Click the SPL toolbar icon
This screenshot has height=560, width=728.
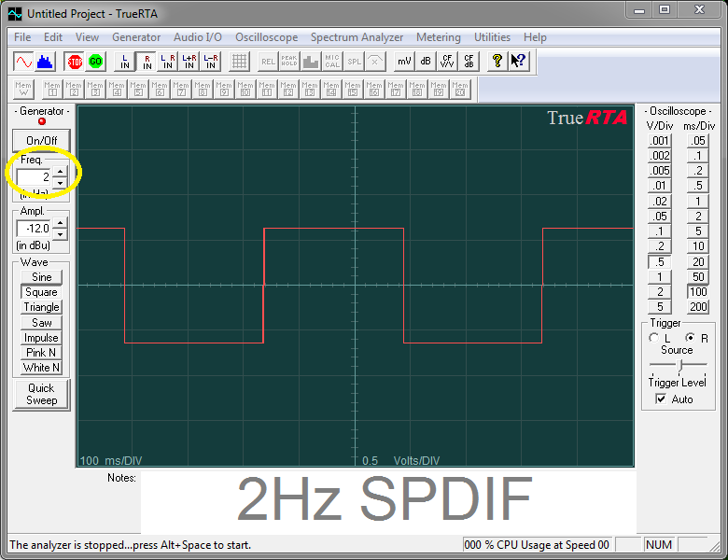coord(355,62)
